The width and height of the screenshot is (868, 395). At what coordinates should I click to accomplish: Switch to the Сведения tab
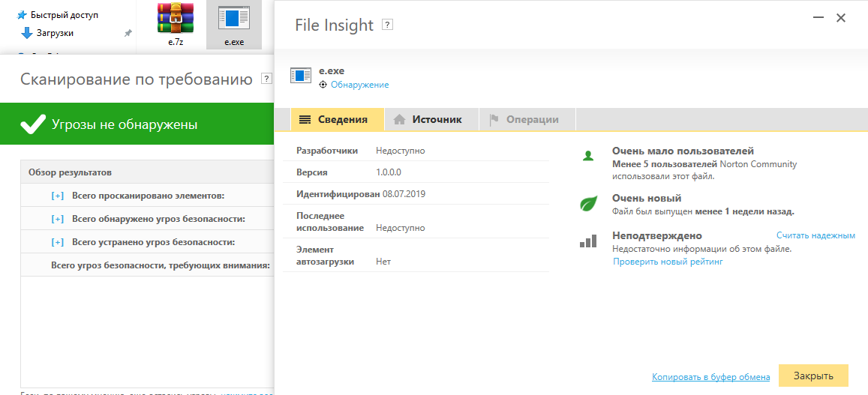[337, 119]
